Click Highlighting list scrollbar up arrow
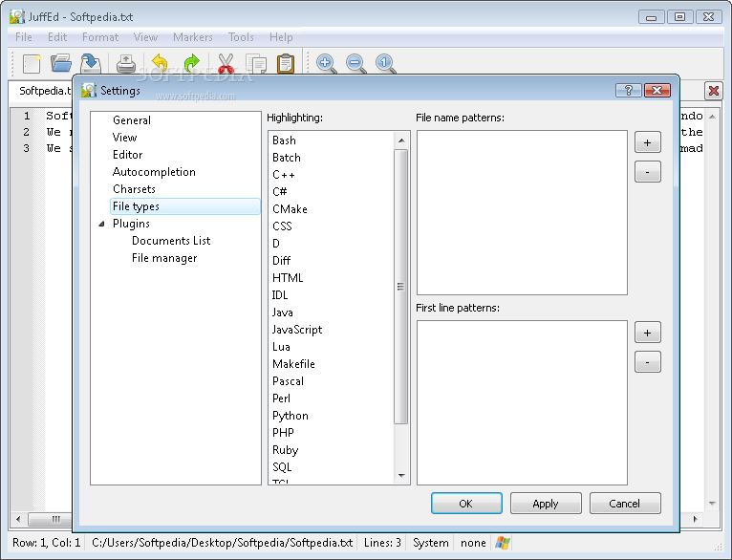Image resolution: width=732 pixels, height=560 pixels. pos(401,140)
